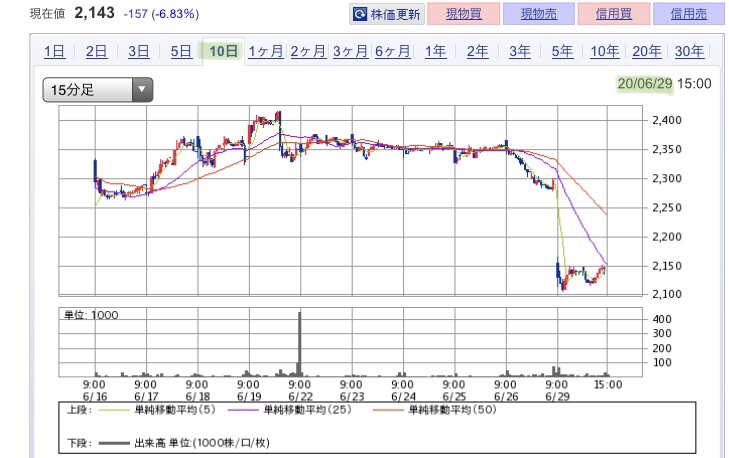Switch to the 2ヶ月 chart range
This screenshot has width=729, height=458.
pos(308,51)
